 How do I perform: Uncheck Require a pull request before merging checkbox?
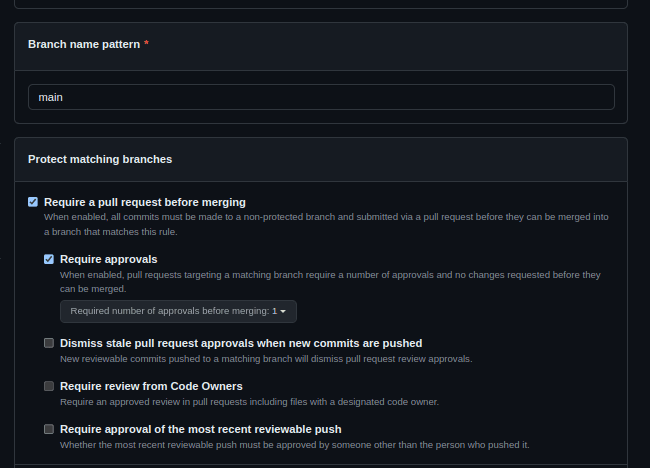click(x=33, y=202)
